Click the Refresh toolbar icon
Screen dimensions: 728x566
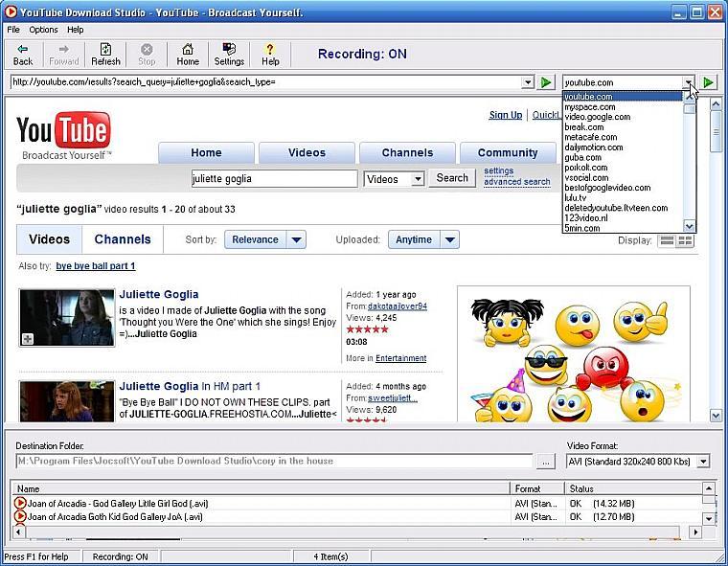tap(105, 54)
